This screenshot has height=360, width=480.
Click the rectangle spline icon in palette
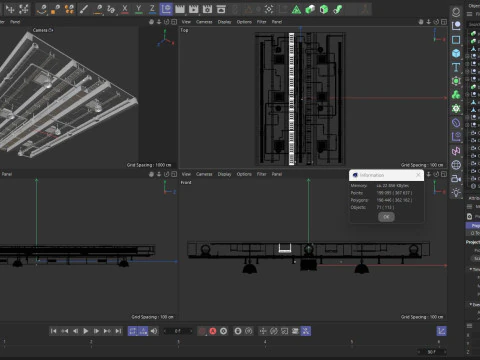click(456, 40)
